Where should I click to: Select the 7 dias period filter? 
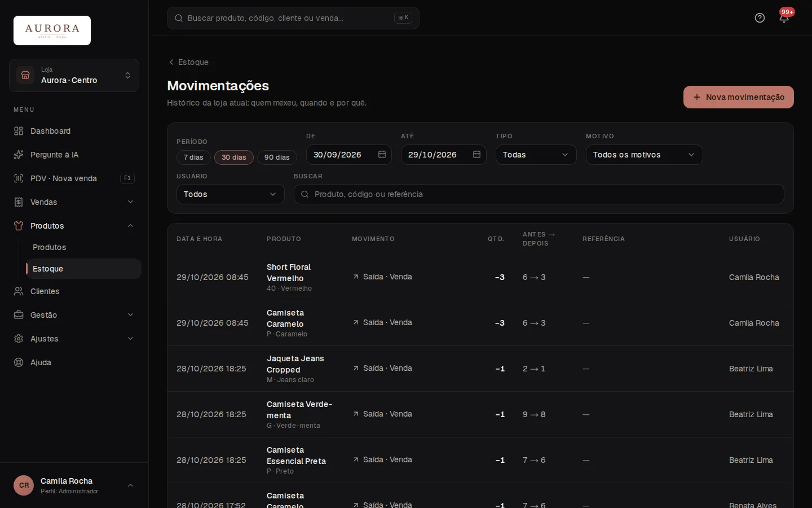[x=193, y=157]
